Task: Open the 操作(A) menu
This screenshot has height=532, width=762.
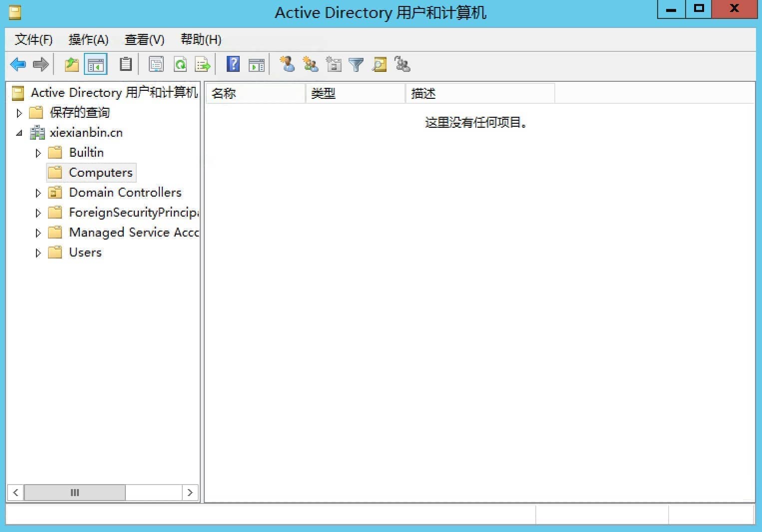Action: (x=88, y=39)
